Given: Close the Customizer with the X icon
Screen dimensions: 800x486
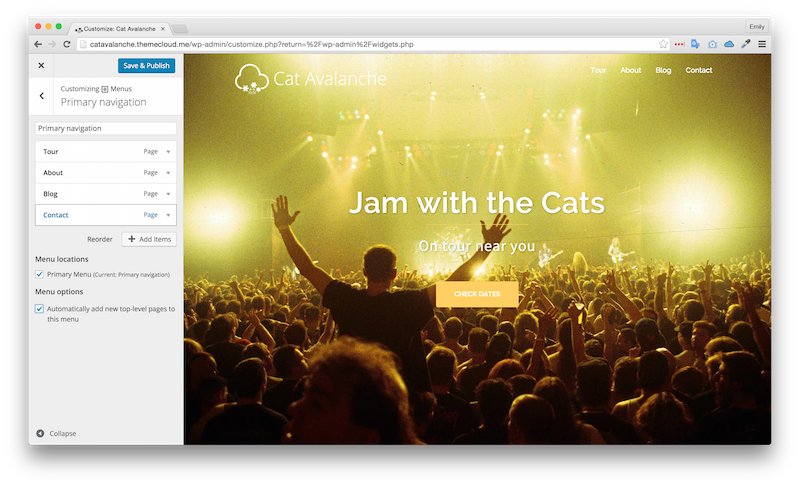Looking at the screenshot, I should (x=41, y=65).
